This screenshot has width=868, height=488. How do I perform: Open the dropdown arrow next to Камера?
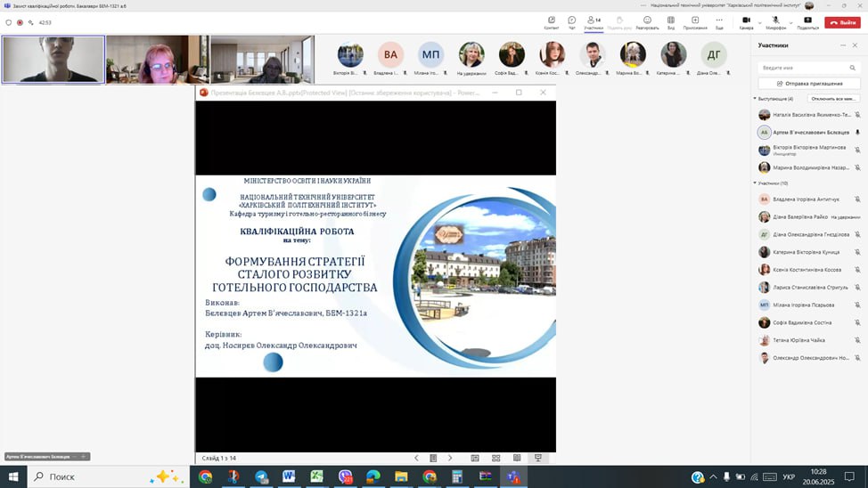[758, 20]
